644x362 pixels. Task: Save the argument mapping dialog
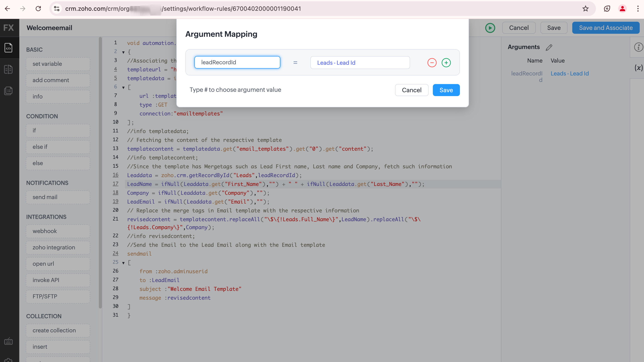click(446, 90)
